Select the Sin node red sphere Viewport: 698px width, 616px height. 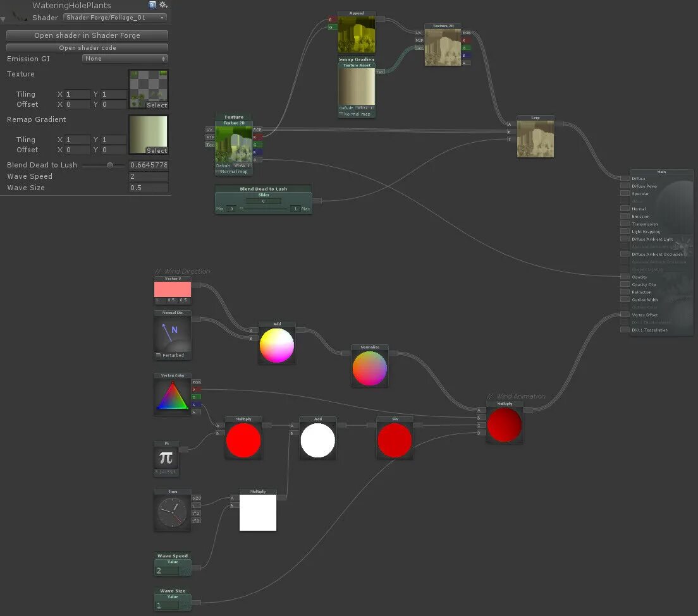pos(395,440)
